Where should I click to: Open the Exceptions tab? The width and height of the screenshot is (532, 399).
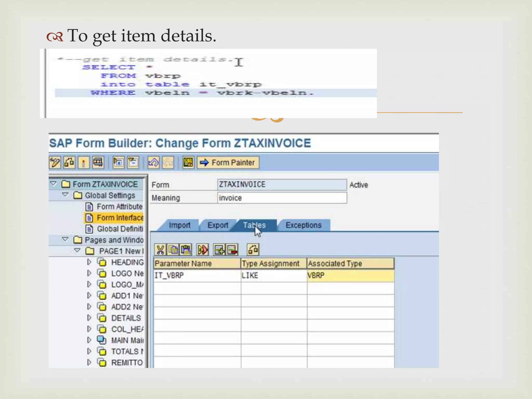(x=303, y=225)
